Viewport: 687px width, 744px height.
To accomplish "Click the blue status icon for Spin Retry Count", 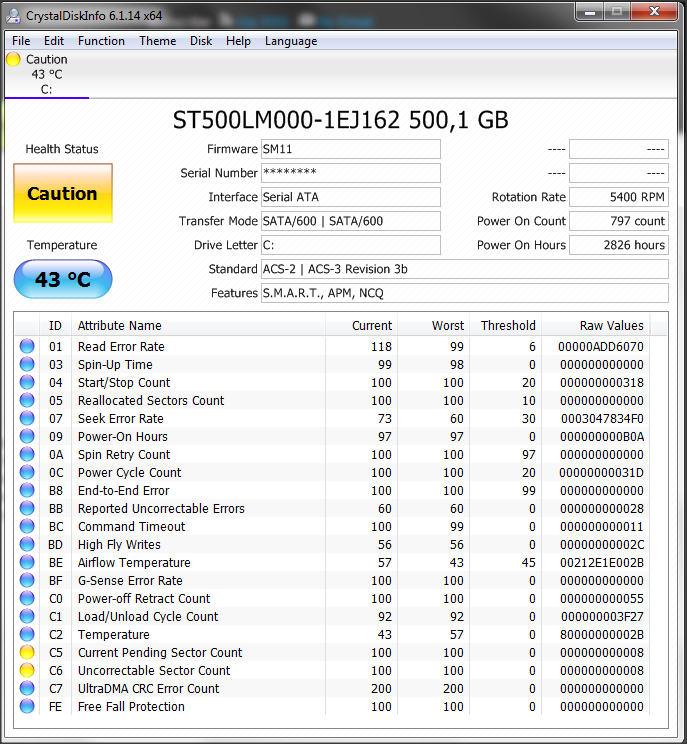I will 27,455.
